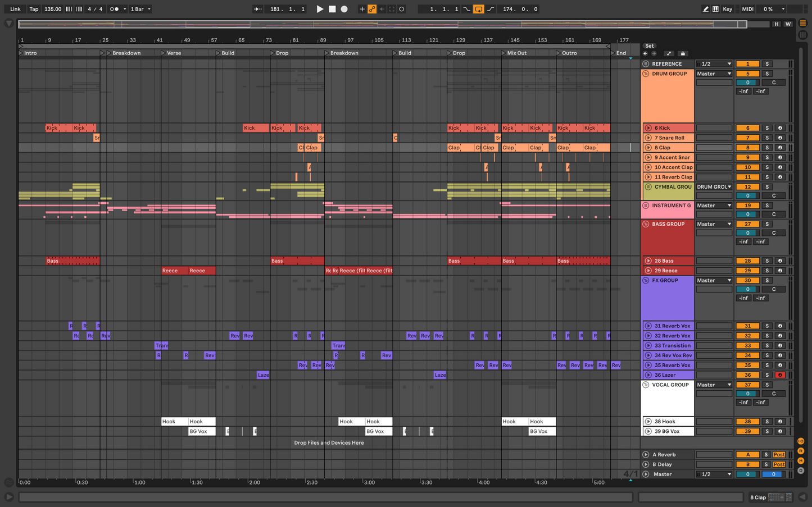
Task: Toggle Draw Mode pencil icon
Action: 706,9
